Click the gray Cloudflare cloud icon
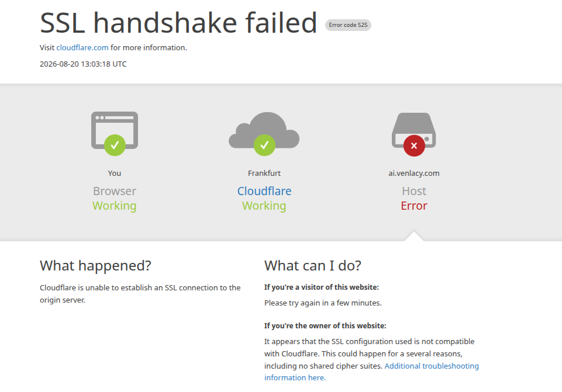Viewport: 562px width, 392px height. (x=264, y=130)
